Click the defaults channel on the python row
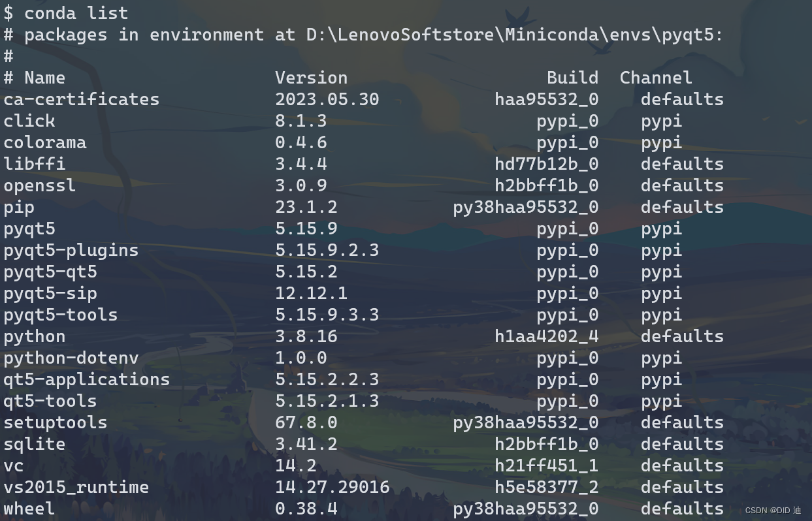This screenshot has height=521, width=812. click(x=682, y=336)
